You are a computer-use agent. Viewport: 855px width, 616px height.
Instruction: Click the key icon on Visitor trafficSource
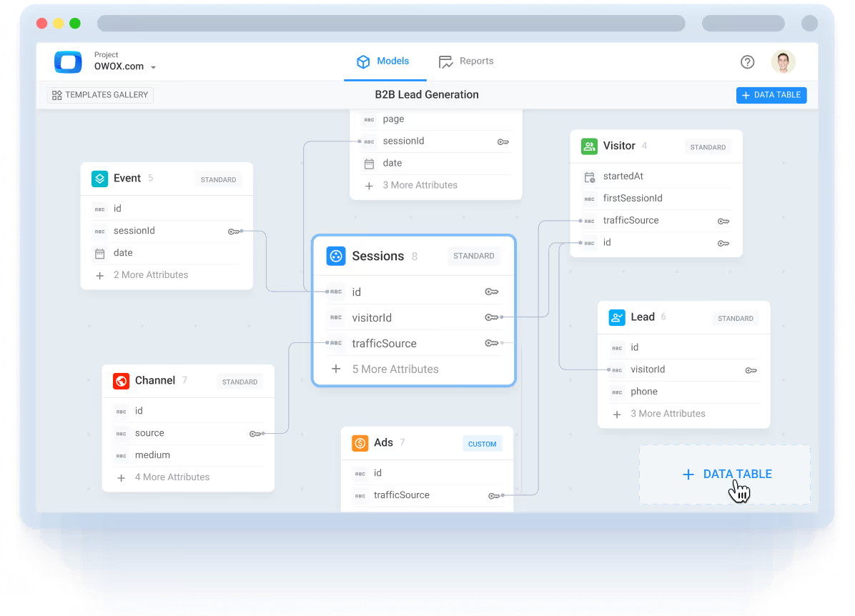coord(723,221)
